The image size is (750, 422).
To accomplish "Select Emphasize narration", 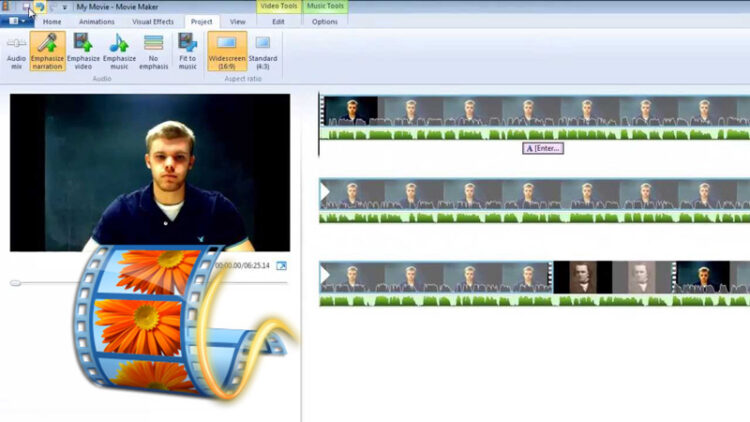I will pyautogui.click(x=47, y=52).
